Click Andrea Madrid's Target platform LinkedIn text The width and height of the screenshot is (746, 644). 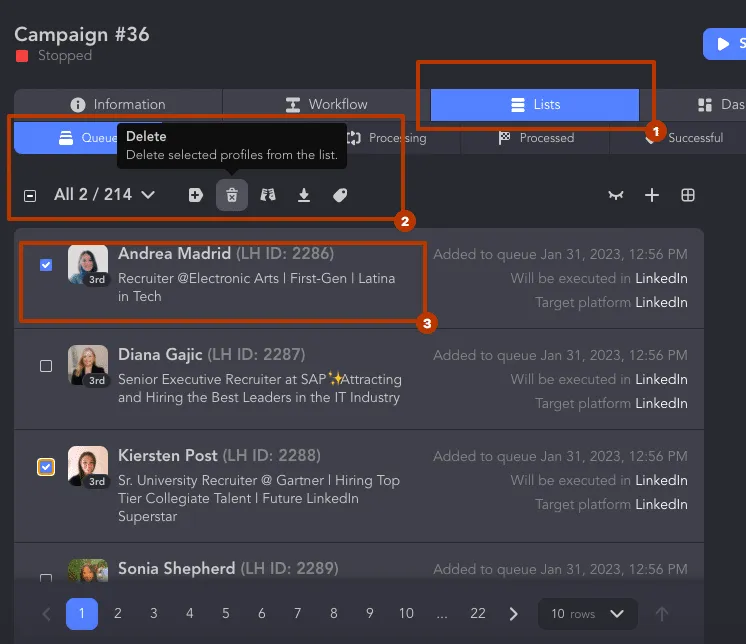coord(611,302)
